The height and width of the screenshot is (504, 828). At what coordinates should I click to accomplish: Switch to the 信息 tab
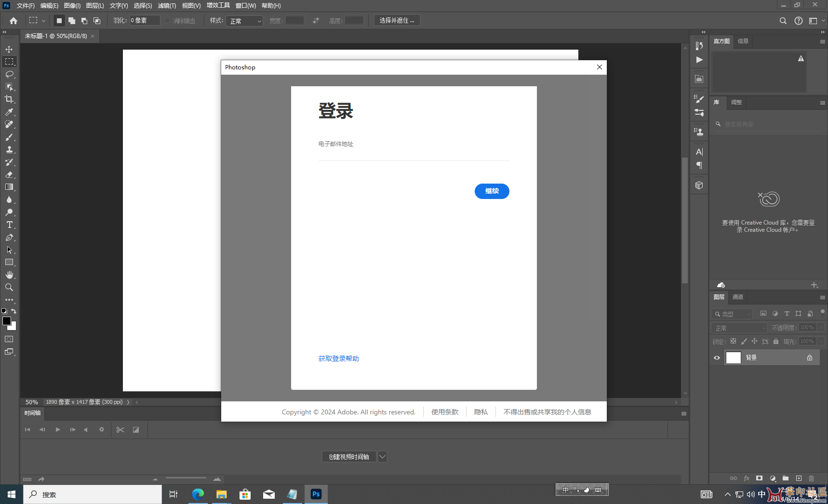point(743,41)
